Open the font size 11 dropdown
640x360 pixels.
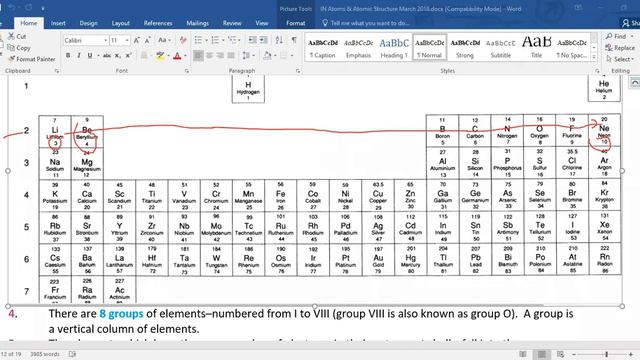(x=127, y=40)
